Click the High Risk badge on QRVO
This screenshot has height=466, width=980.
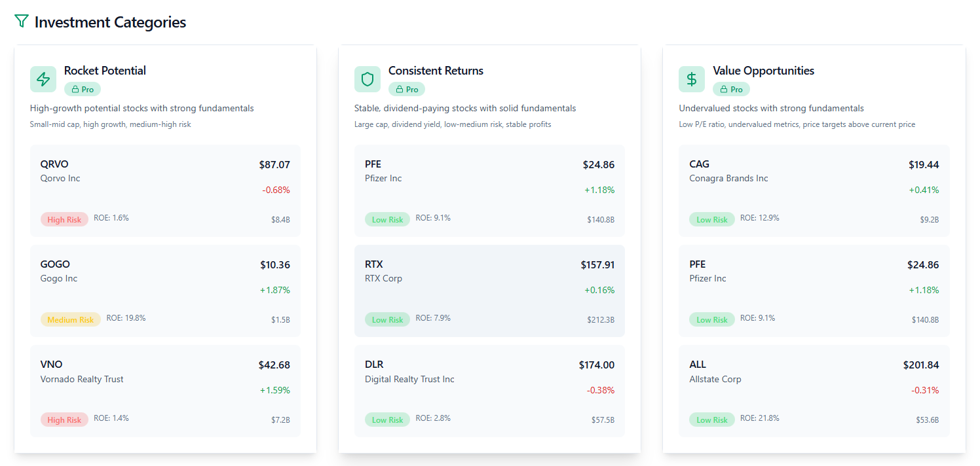pos(64,219)
